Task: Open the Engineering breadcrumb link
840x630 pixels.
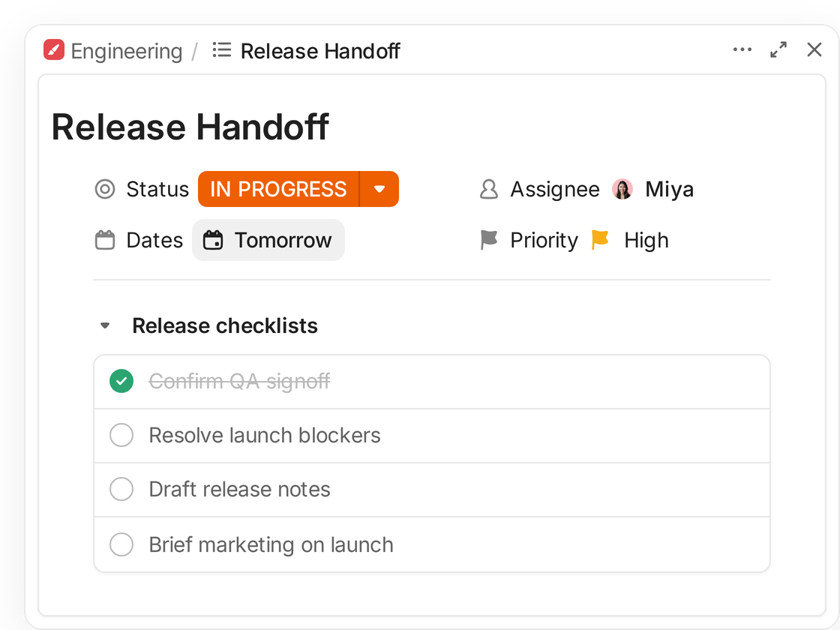Action: (127, 52)
